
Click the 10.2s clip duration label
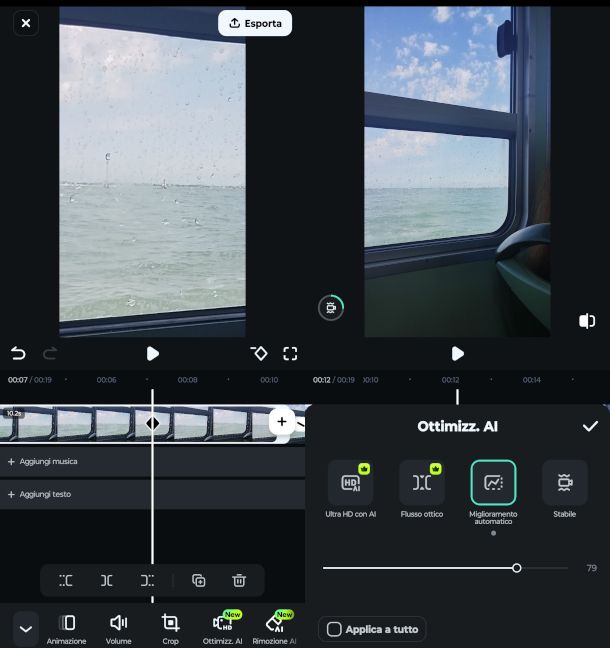pyautogui.click(x=14, y=413)
